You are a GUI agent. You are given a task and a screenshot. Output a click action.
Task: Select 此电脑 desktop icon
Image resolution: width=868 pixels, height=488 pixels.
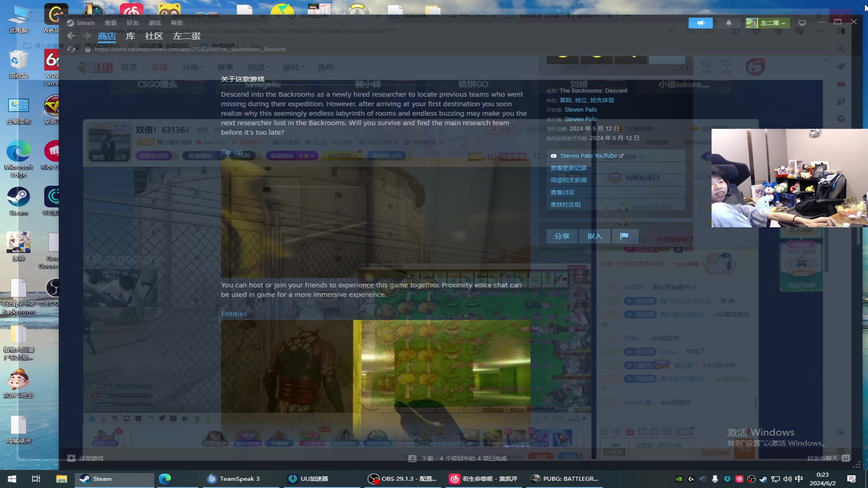click(19, 19)
